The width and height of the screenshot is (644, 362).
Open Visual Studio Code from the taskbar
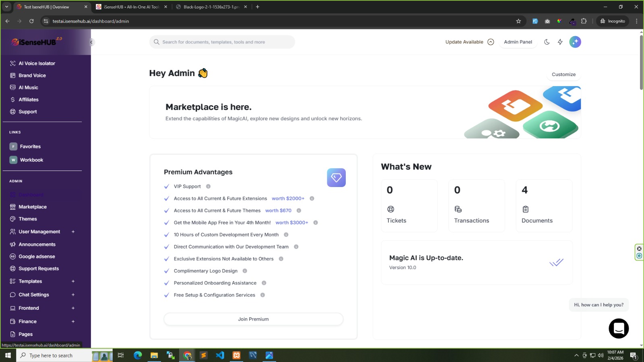click(220, 355)
